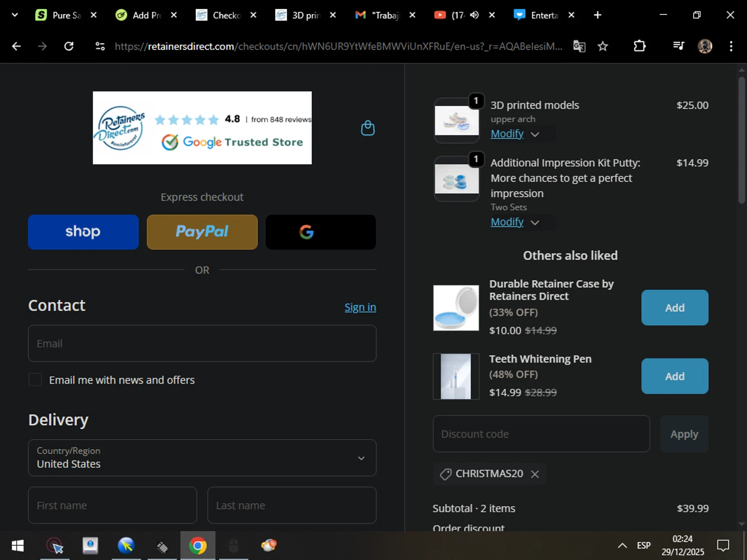Remove CHRISTMAS20 discount code

pyautogui.click(x=535, y=474)
